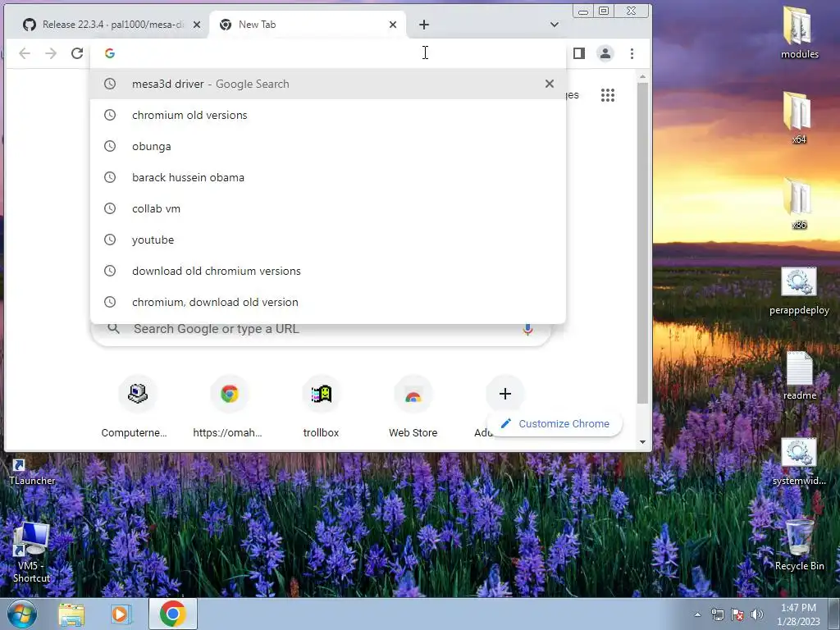Click the Chrome taskbar button

(x=172, y=614)
